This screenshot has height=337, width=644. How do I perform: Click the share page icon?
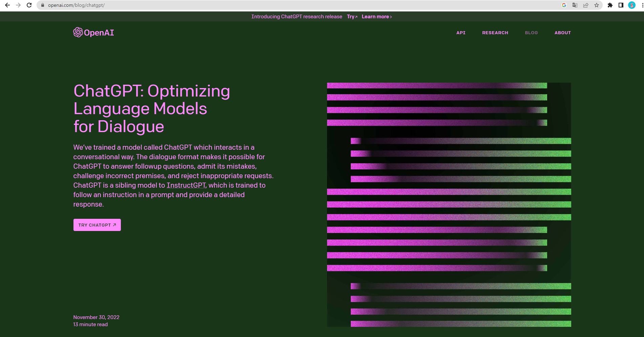coord(586,5)
